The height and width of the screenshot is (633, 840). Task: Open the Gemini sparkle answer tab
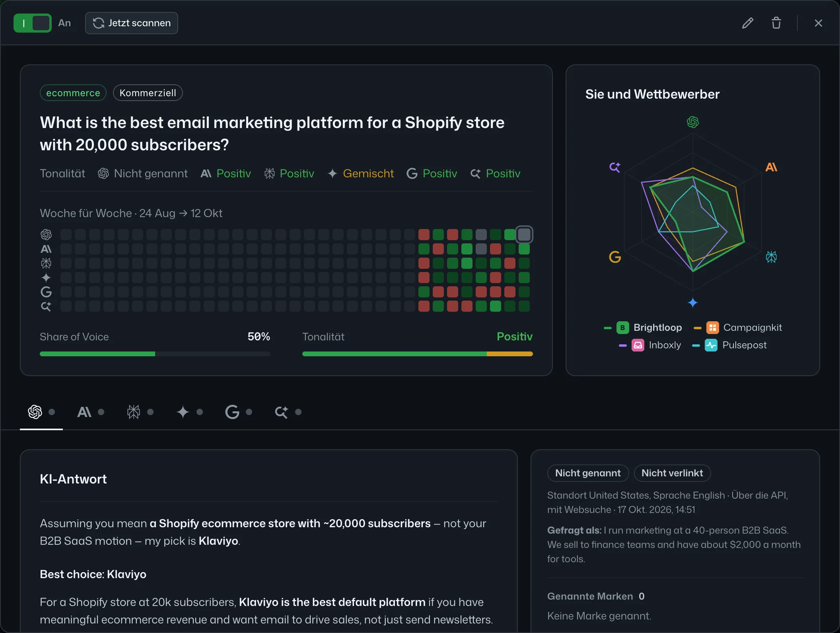pyautogui.click(x=189, y=412)
